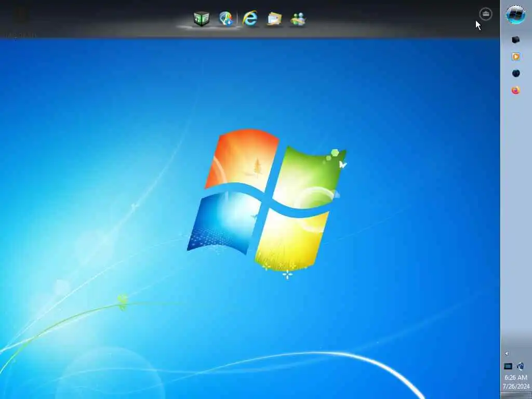This screenshot has height=399, width=532.
Task: Open Internet Explorer from the top dock
Action: point(250,18)
